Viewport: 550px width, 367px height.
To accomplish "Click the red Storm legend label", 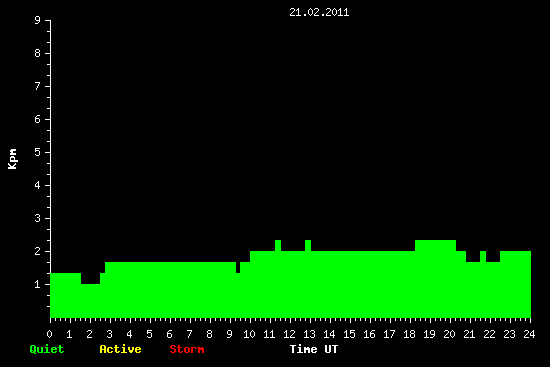I will tap(187, 349).
